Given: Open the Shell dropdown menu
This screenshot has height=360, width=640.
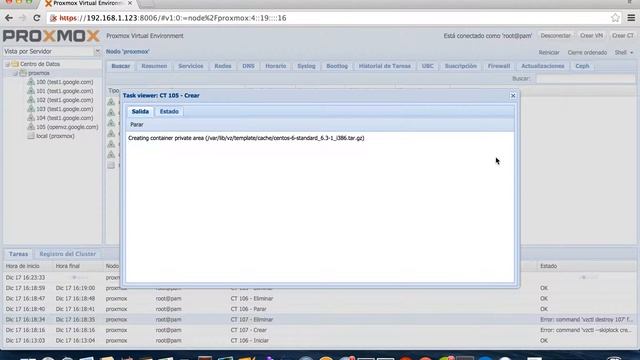Looking at the screenshot, I should click(624, 53).
